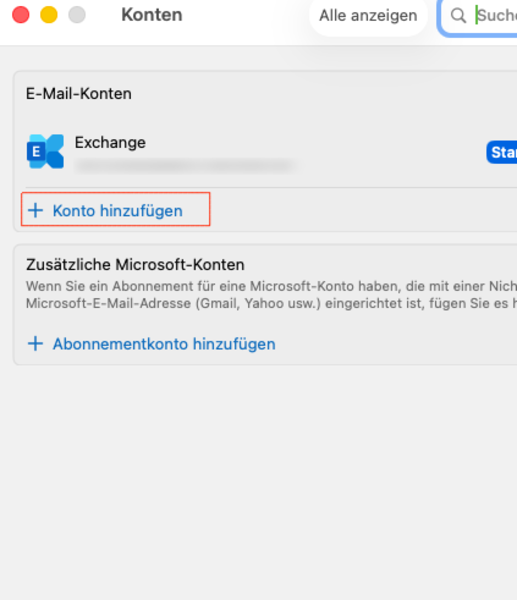Click the E-Mail-Konten section heading
517x600 pixels.
[79, 94]
